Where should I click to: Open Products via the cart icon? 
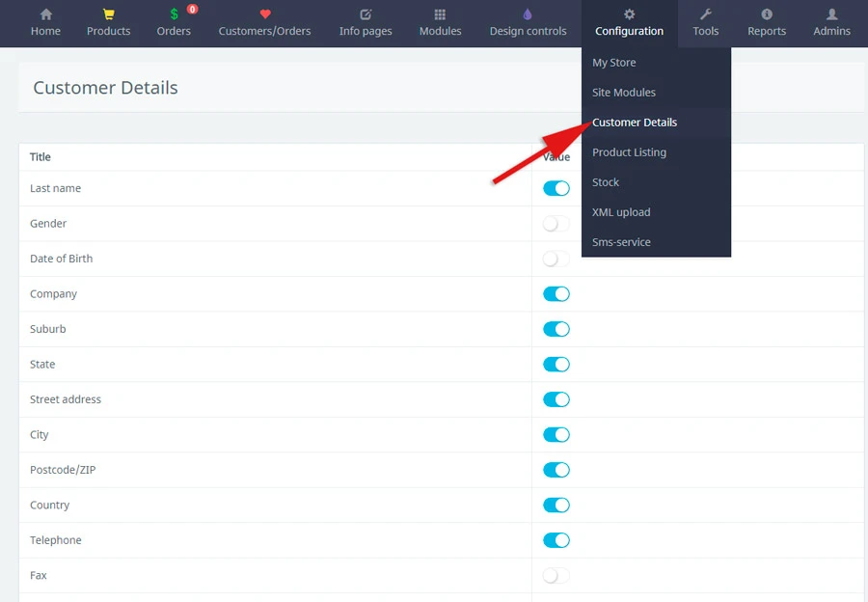point(108,14)
